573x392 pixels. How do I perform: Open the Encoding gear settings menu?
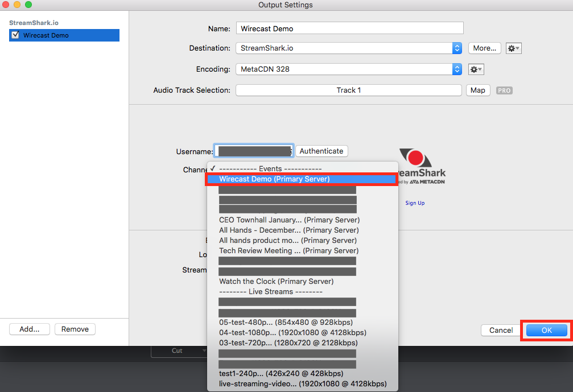(x=476, y=69)
